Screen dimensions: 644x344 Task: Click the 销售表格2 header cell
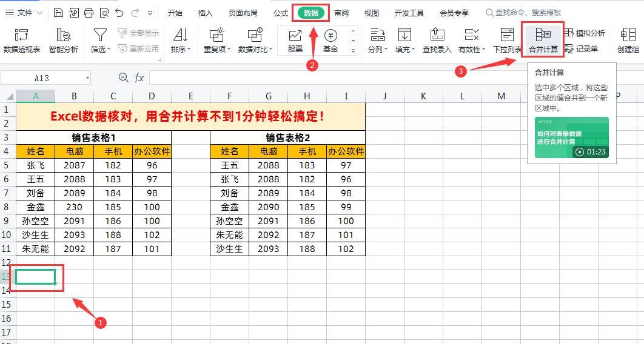click(287, 137)
